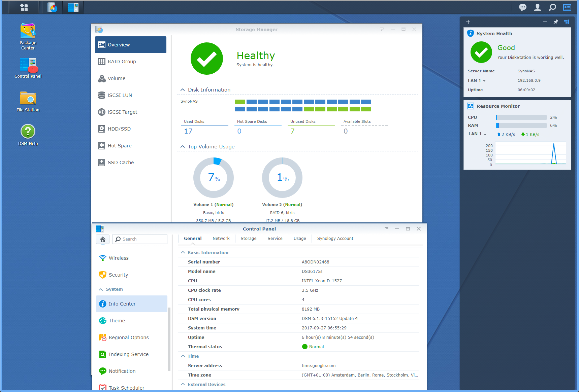Open LAN 1 dropdown in System Health

pyautogui.click(x=477, y=81)
